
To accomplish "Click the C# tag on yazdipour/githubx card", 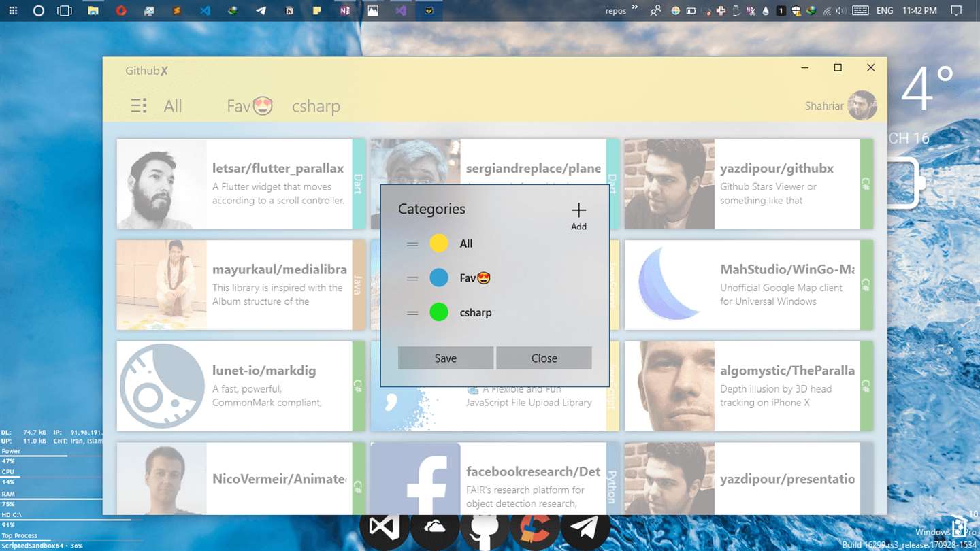I will coord(866,184).
